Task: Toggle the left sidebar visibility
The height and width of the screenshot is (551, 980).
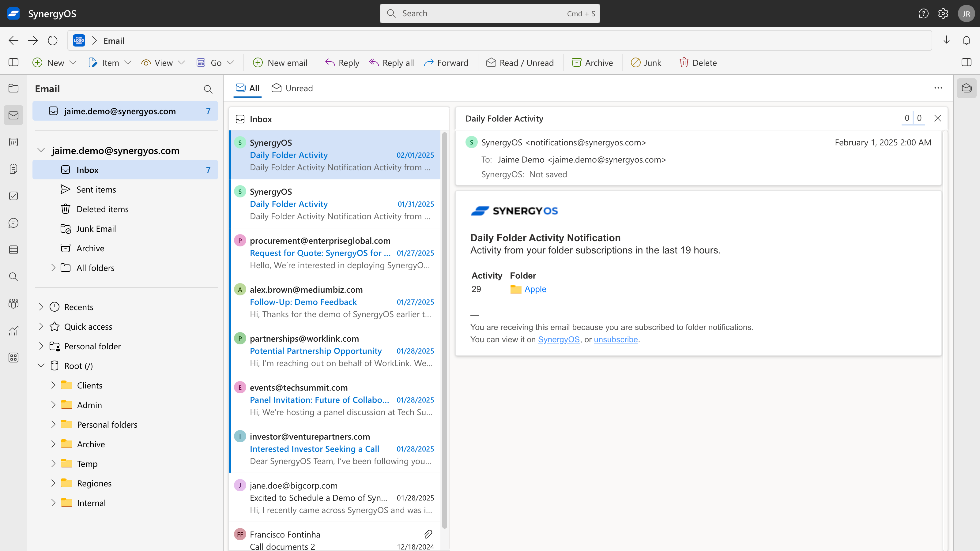Action: (x=13, y=62)
